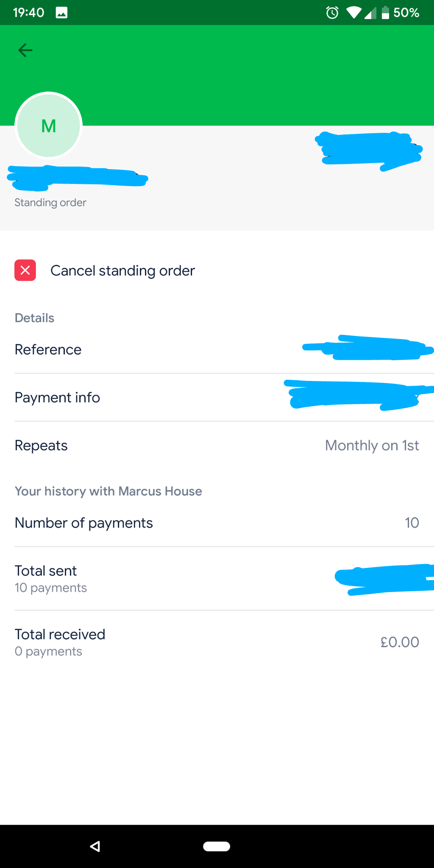Tap the £0.00 amount
Screen dimensions: 434x868
click(400, 642)
